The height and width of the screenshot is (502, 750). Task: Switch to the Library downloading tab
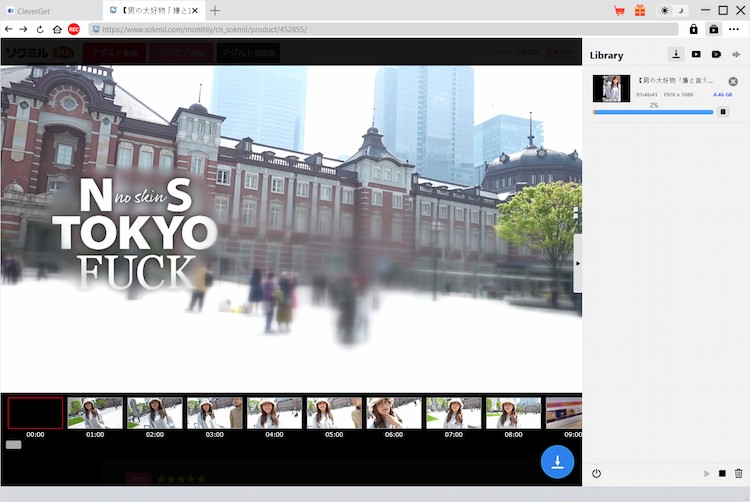pyautogui.click(x=676, y=54)
